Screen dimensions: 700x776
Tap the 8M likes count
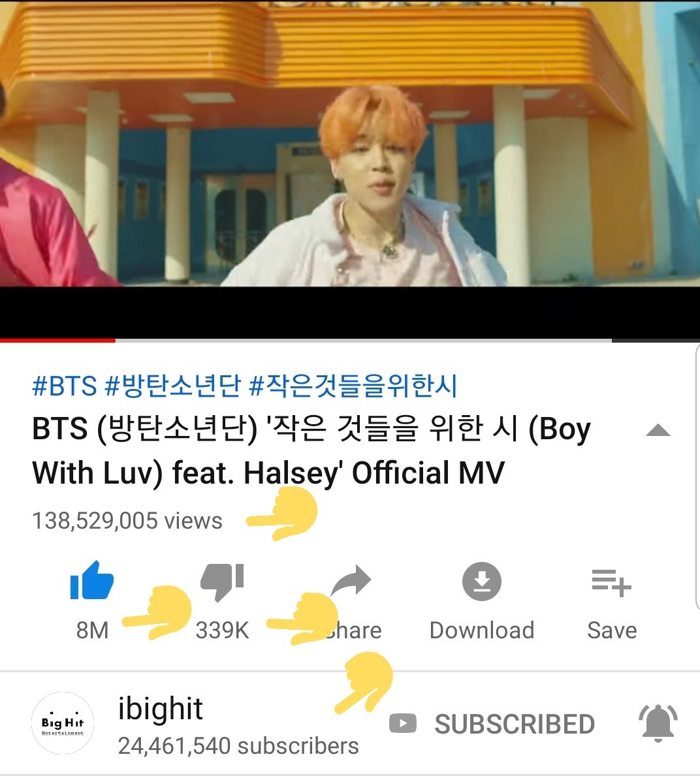pos(92,630)
